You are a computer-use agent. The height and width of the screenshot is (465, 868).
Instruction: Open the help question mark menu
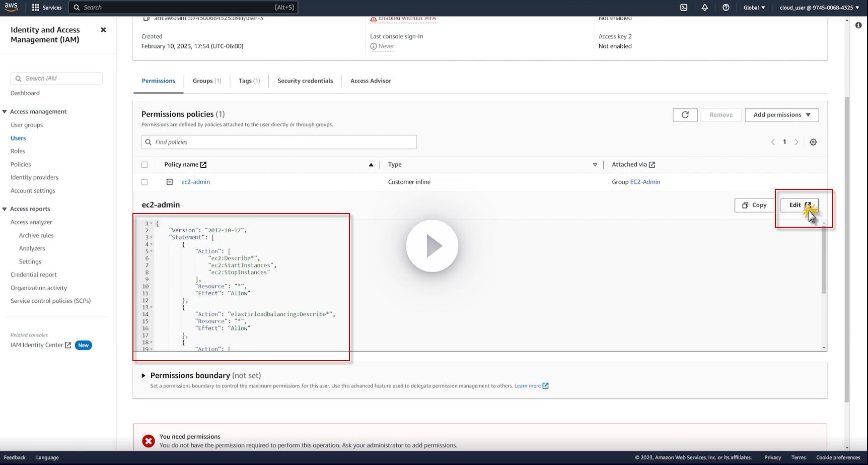[x=726, y=8]
